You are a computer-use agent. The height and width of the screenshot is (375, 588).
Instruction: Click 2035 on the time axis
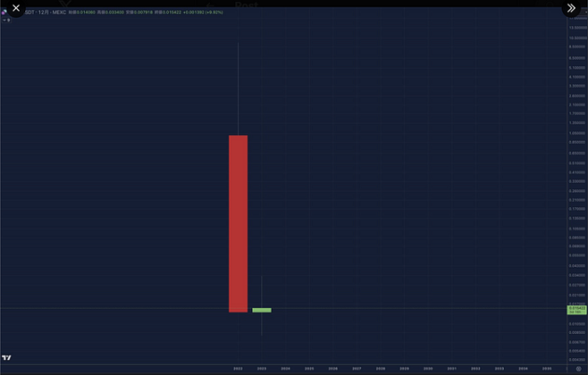tap(547, 368)
